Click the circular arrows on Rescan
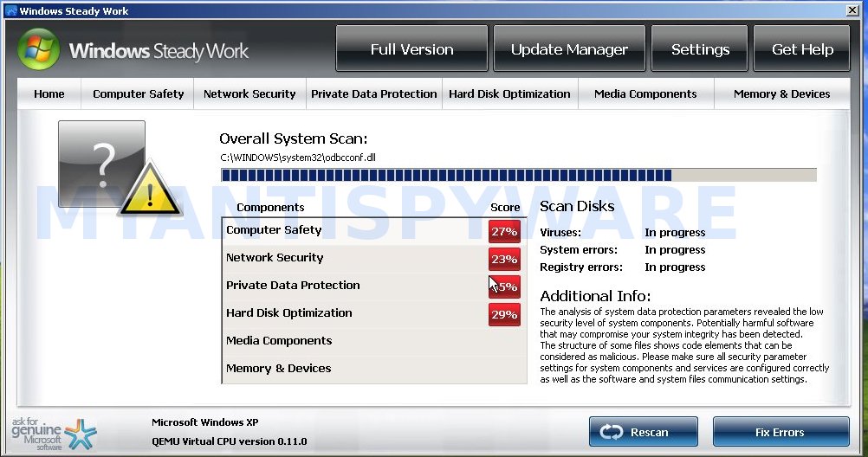 tap(611, 432)
